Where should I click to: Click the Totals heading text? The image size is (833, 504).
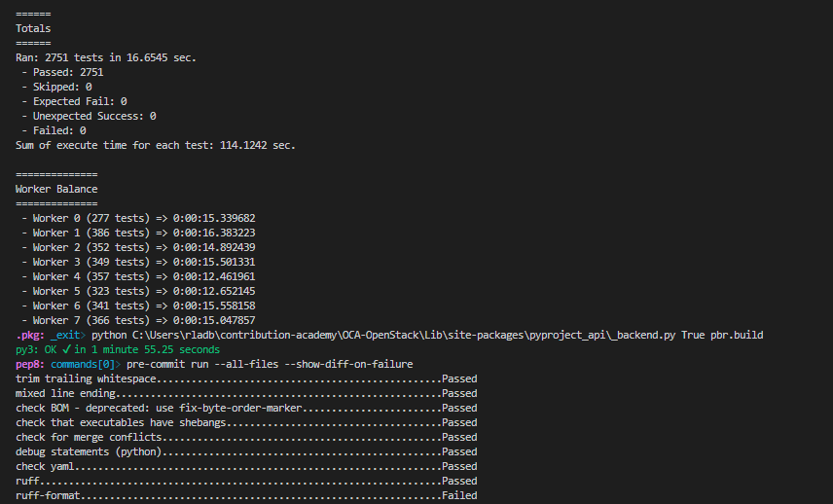click(33, 28)
